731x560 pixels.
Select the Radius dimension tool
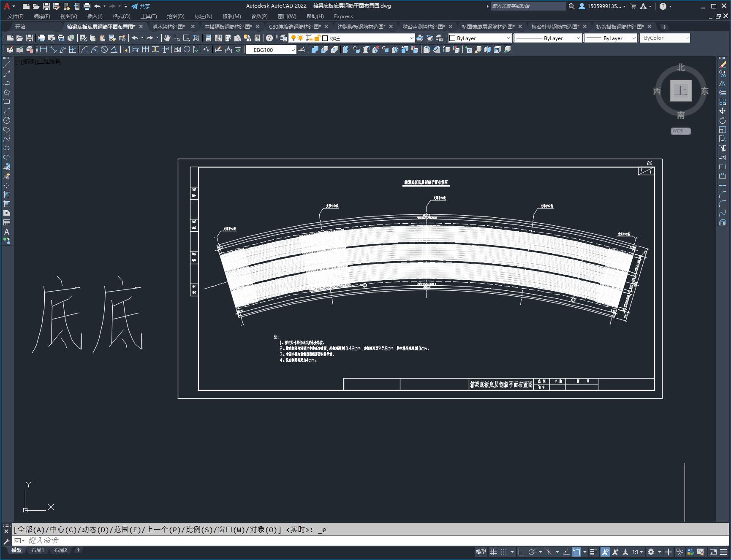(x=85, y=49)
